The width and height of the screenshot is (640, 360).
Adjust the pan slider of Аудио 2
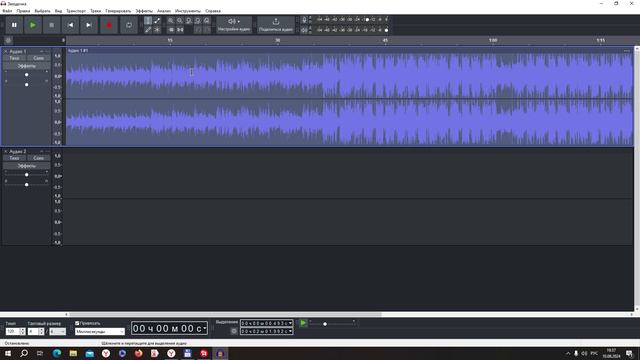[x=27, y=184]
